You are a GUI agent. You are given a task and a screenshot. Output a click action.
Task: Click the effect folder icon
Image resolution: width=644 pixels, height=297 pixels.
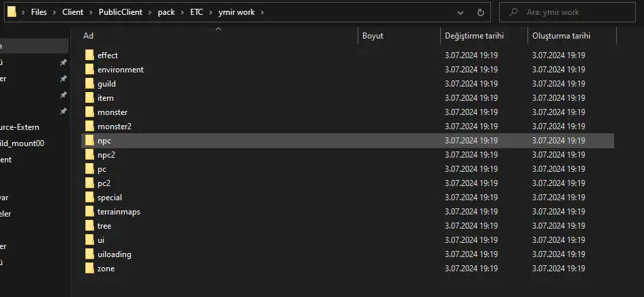click(89, 55)
